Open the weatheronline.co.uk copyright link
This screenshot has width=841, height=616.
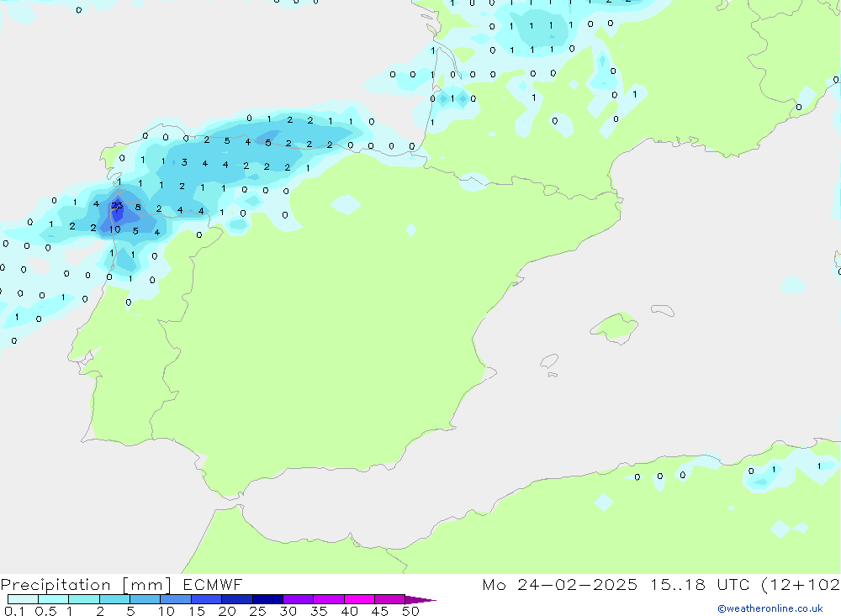tap(770, 608)
